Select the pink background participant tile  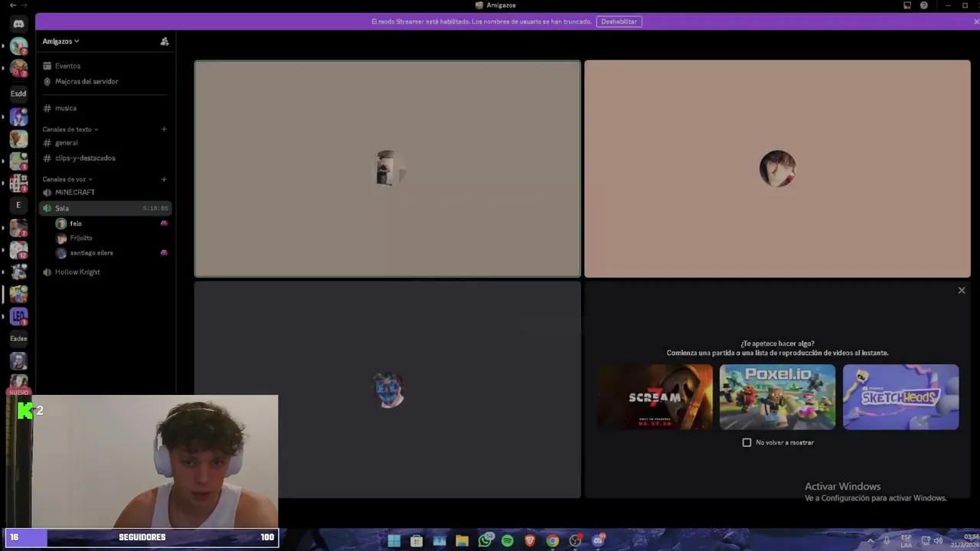777,168
